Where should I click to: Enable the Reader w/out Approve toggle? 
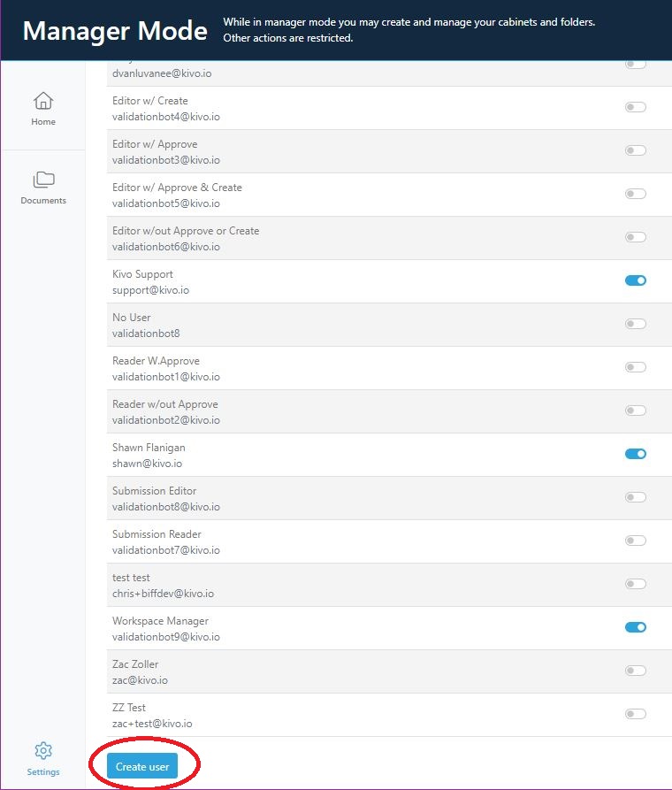coord(635,410)
